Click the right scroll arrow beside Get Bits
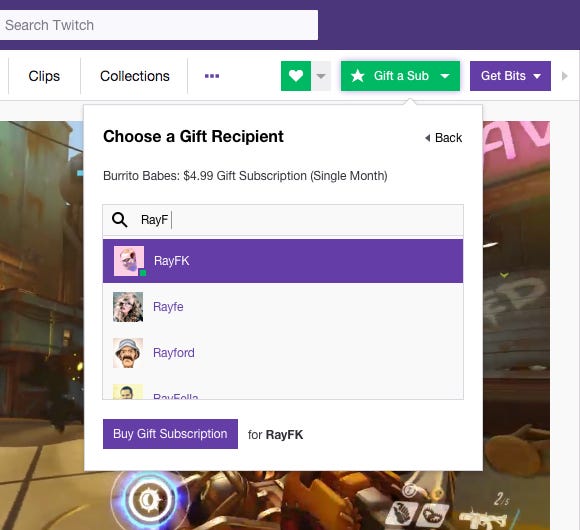This screenshot has width=580, height=530. click(564, 76)
